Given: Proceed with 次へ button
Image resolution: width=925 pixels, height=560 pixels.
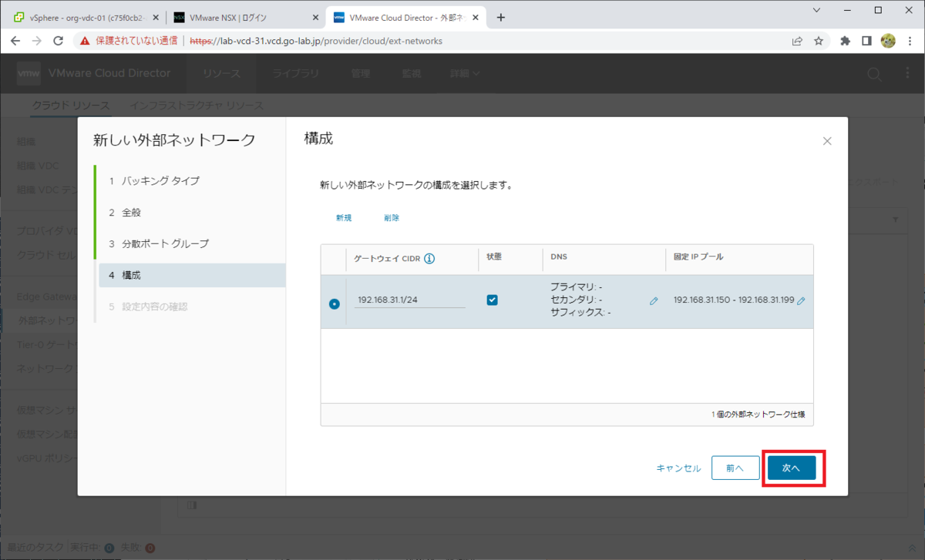Looking at the screenshot, I should coord(792,468).
